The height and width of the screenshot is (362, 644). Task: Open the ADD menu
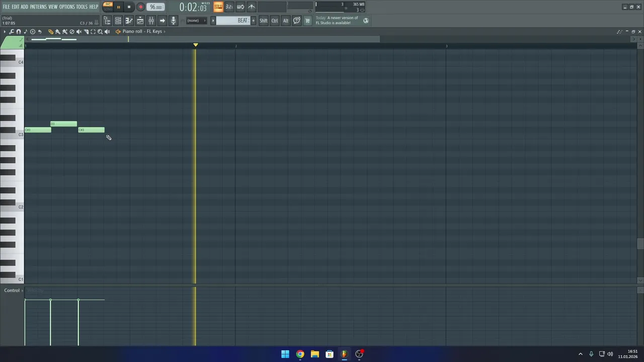[24, 7]
